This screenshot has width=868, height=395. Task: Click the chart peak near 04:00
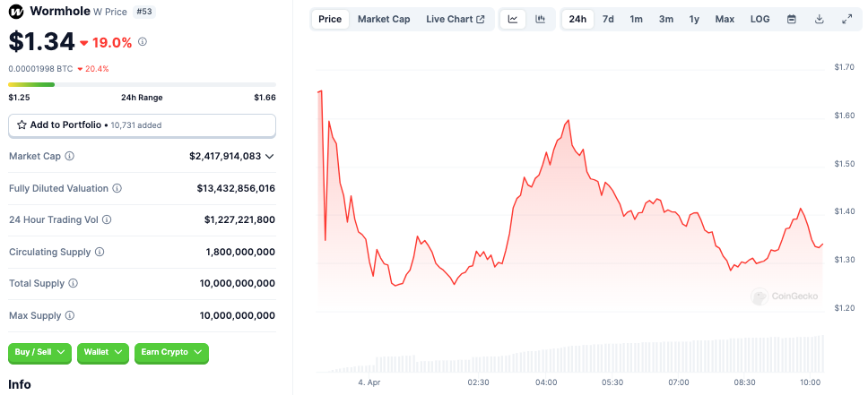(568, 120)
